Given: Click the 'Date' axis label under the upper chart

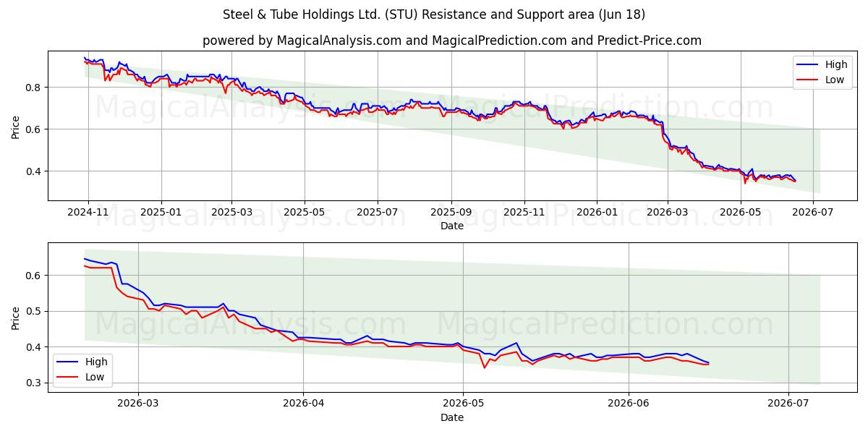Looking at the screenshot, I should (x=452, y=226).
